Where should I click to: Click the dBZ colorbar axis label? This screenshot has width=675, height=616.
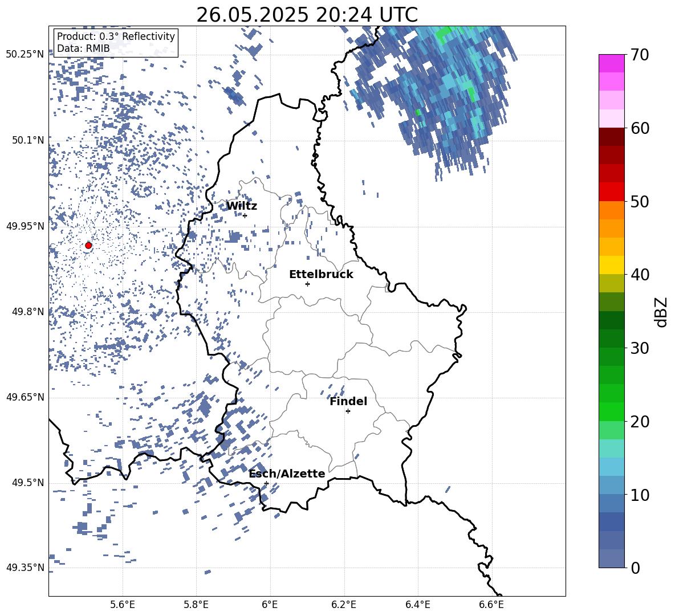661,312
